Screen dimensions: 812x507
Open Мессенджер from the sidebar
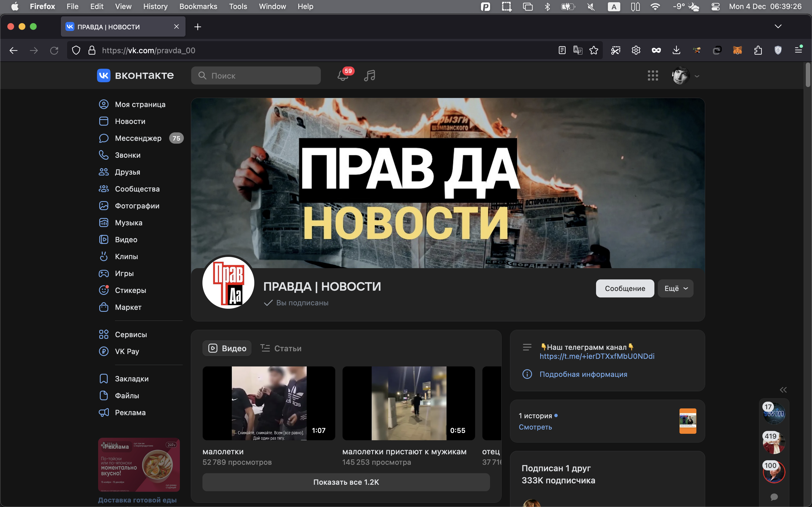click(x=138, y=138)
